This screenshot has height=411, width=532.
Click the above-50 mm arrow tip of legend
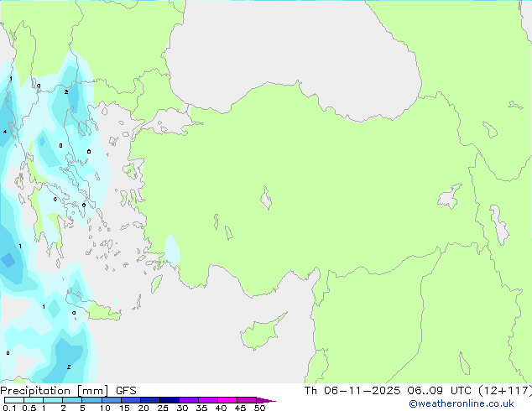click(x=266, y=400)
